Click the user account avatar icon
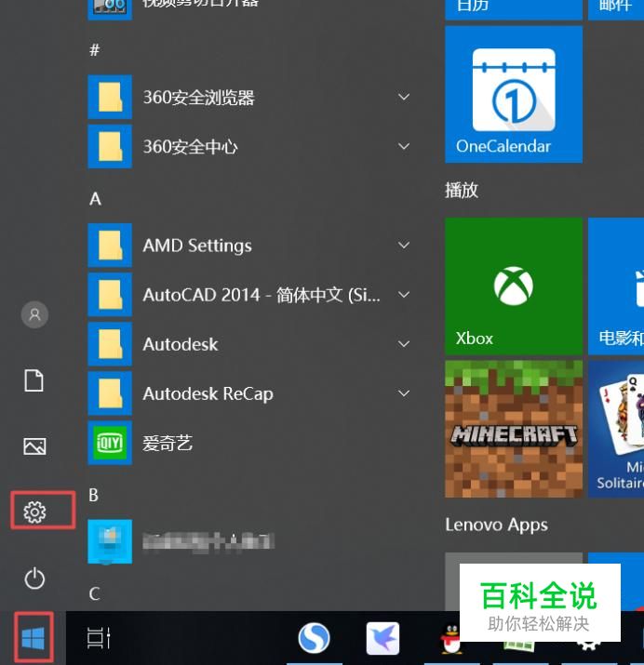The height and width of the screenshot is (665, 644). [34, 314]
